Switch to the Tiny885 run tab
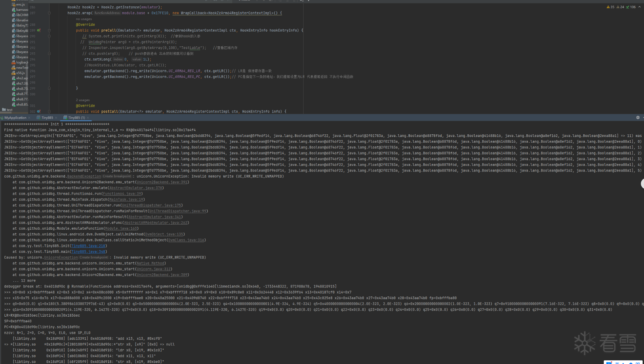 point(47,118)
